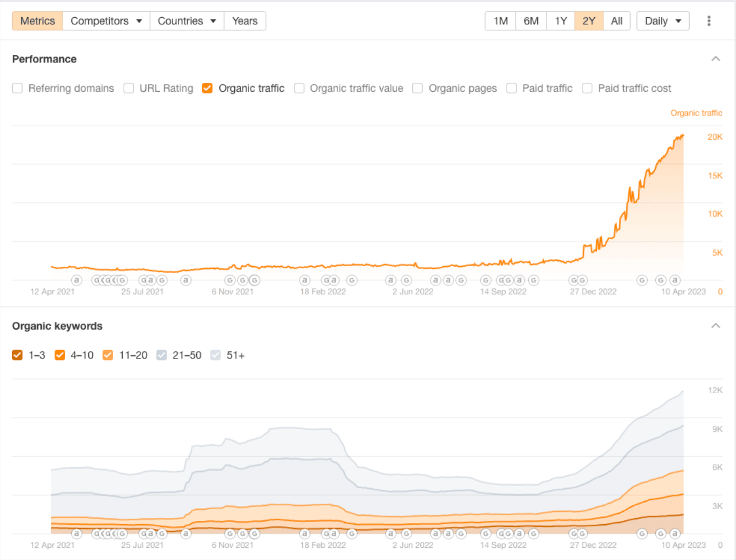Collapse the Organic keywords section chevron
This screenshot has height=560, width=736.
pos(716,326)
